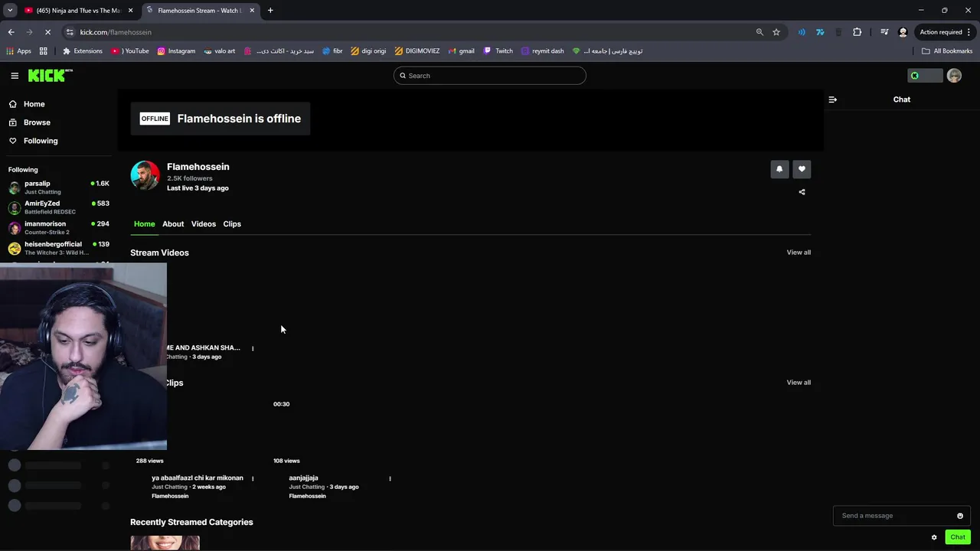Open the grid bookmark next to Apps

44,51
